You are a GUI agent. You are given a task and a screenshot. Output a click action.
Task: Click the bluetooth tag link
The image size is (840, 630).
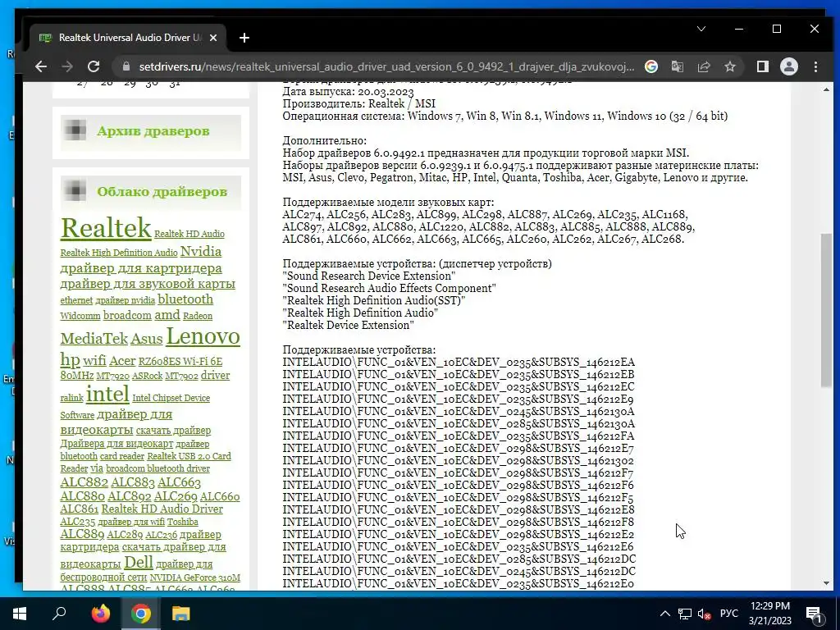coord(185,299)
